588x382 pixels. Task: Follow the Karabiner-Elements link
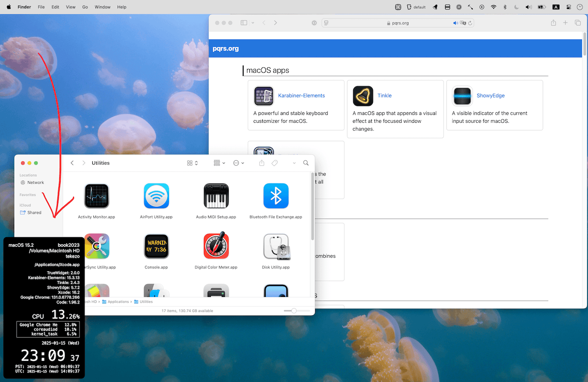point(301,96)
